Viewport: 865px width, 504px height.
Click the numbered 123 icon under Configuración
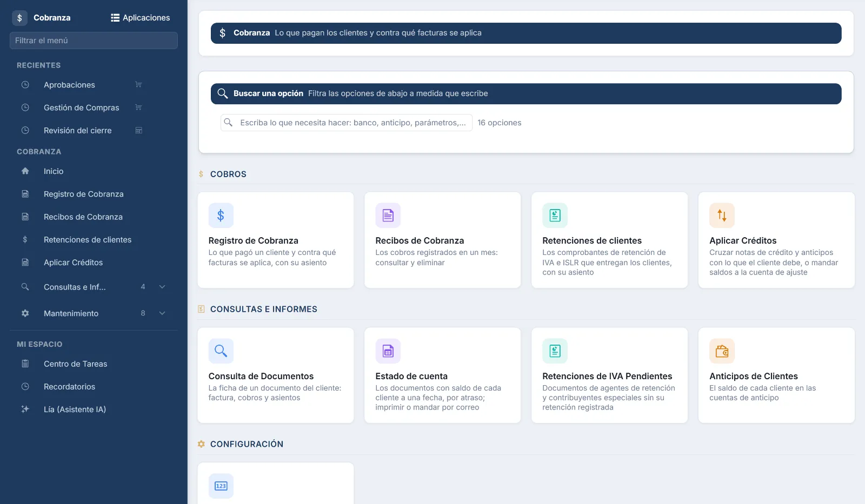[x=221, y=486]
